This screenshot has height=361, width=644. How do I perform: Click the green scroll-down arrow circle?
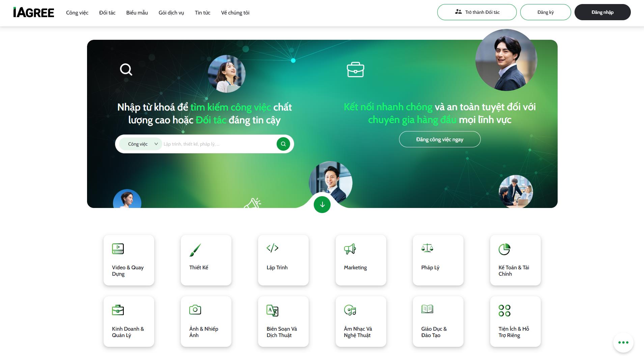pyautogui.click(x=322, y=205)
